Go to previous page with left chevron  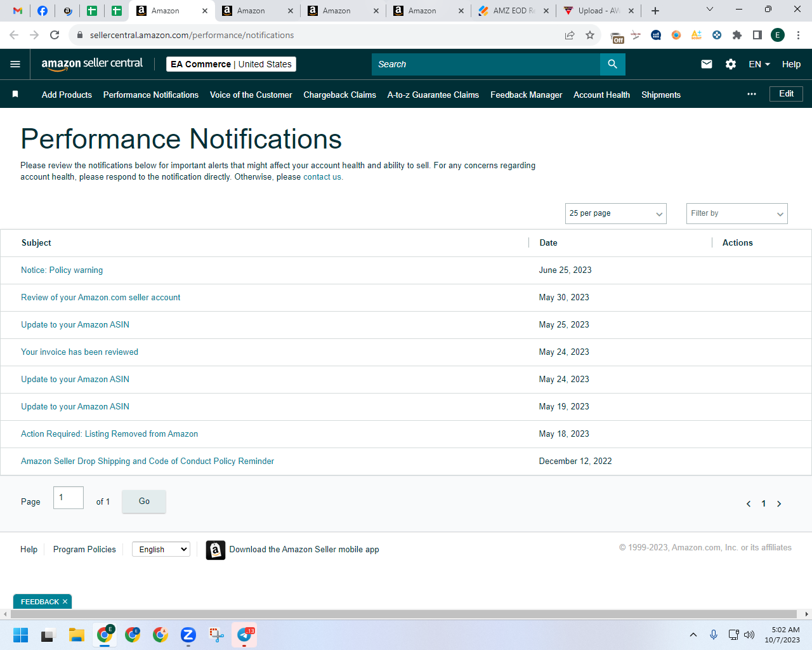pyautogui.click(x=749, y=503)
